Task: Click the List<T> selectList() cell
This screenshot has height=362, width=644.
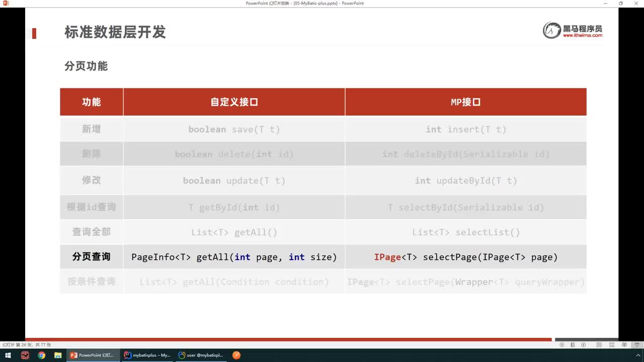Action: [466, 232]
